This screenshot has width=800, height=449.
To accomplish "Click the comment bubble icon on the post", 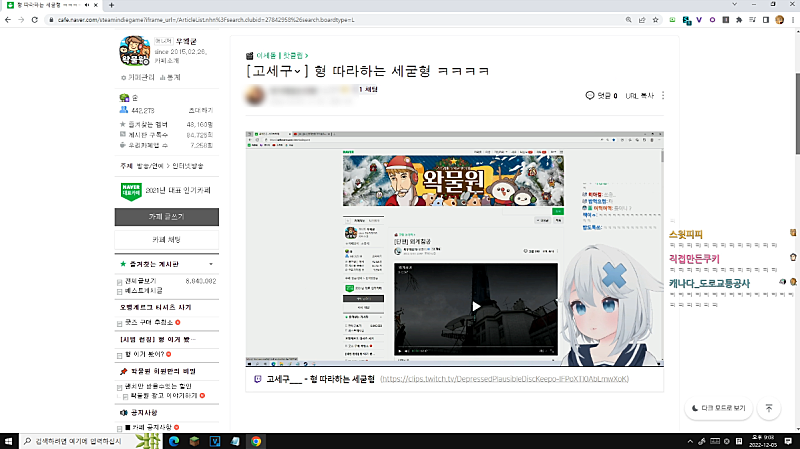I will point(590,96).
